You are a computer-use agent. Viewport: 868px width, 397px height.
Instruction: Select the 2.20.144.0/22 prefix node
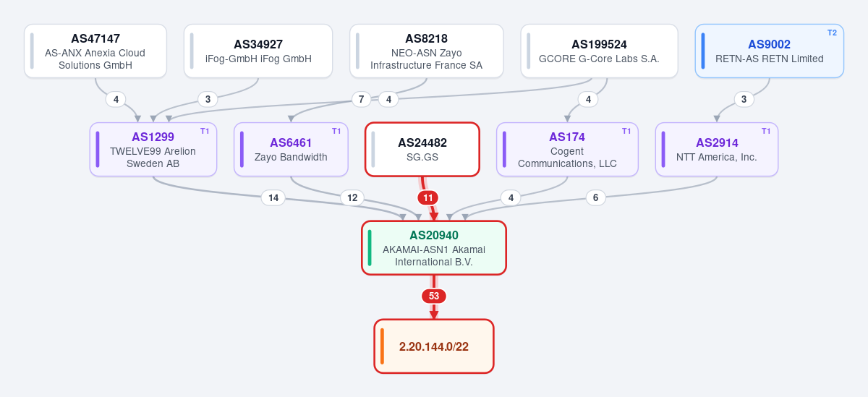coord(434,346)
